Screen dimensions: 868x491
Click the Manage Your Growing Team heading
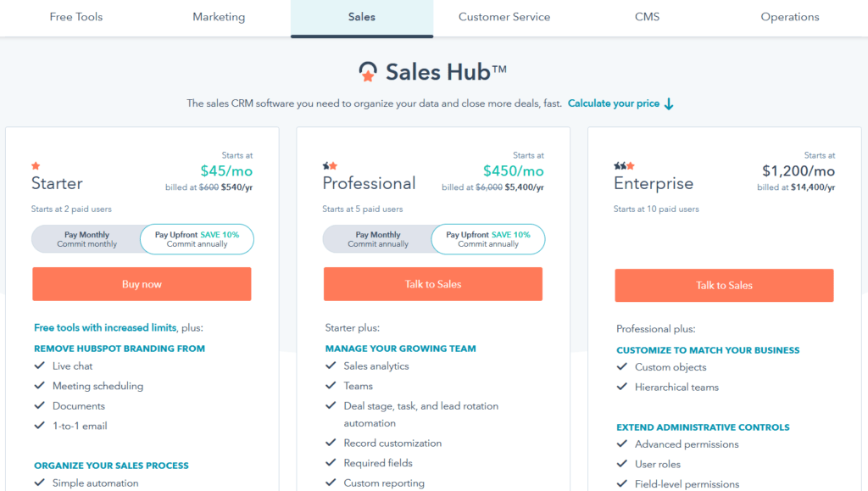(401, 349)
